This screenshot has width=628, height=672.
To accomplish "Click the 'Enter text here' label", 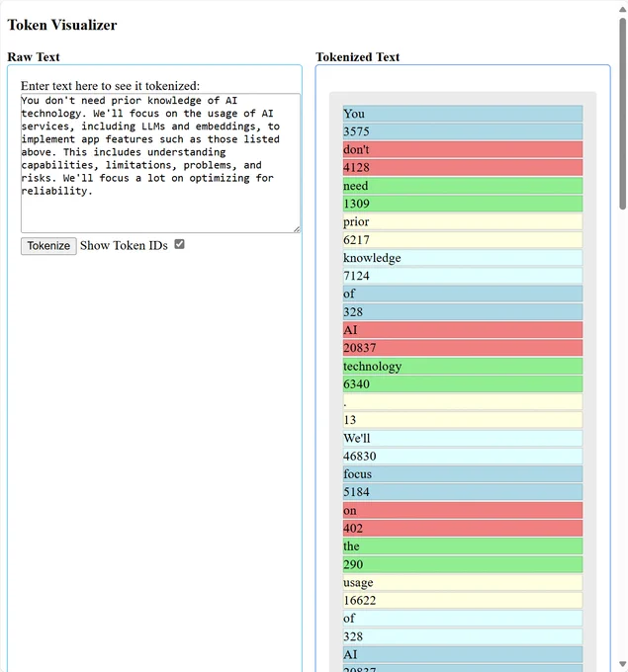I will pos(110,86).
